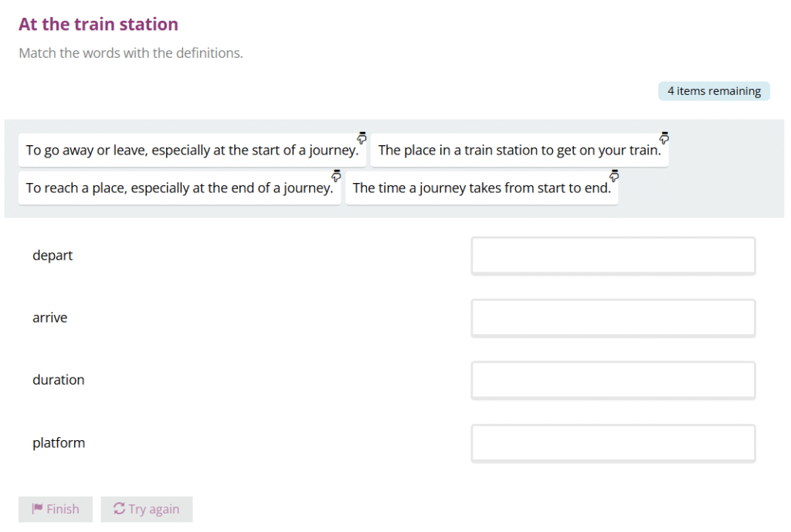Click the "4 items remaining" badge
Viewport: 791px width, 532px height.
click(x=714, y=91)
